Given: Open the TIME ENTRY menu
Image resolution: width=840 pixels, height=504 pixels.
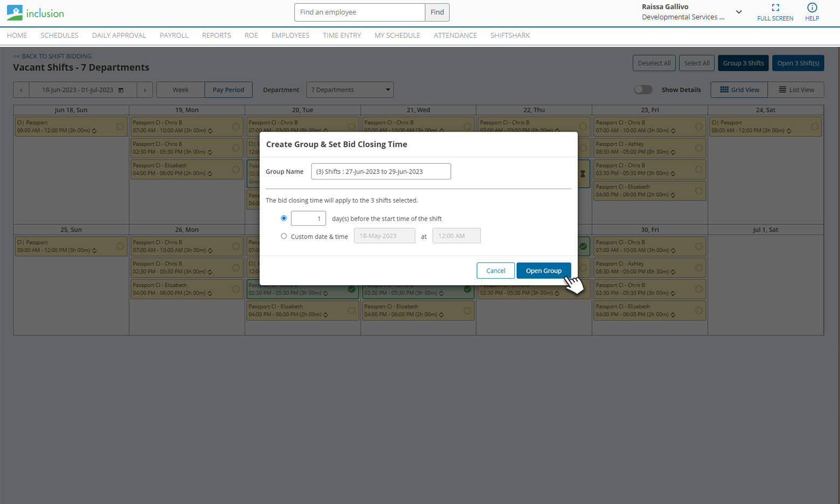Looking at the screenshot, I should (342, 36).
